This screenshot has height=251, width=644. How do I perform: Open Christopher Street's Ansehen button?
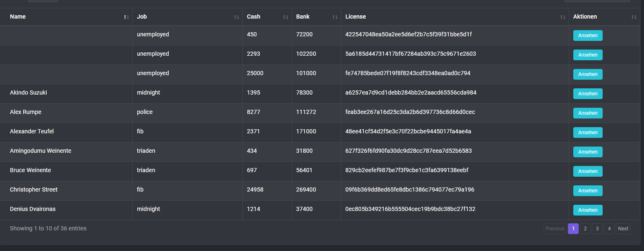[x=587, y=191]
